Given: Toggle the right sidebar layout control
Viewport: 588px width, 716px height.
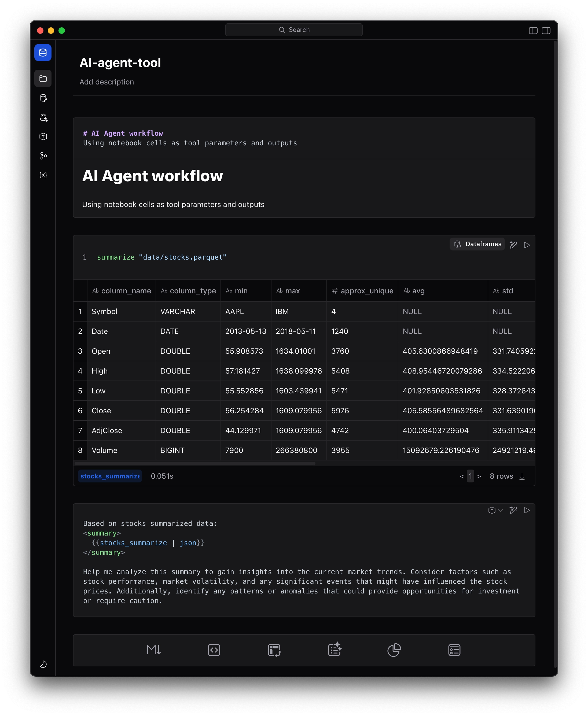Looking at the screenshot, I should [x=546, y=31].
